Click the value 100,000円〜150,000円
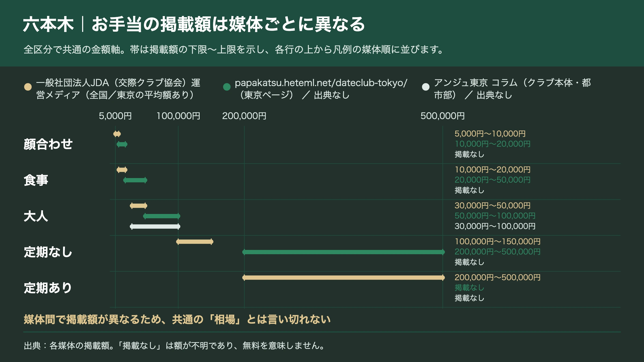 coord(497,242)
